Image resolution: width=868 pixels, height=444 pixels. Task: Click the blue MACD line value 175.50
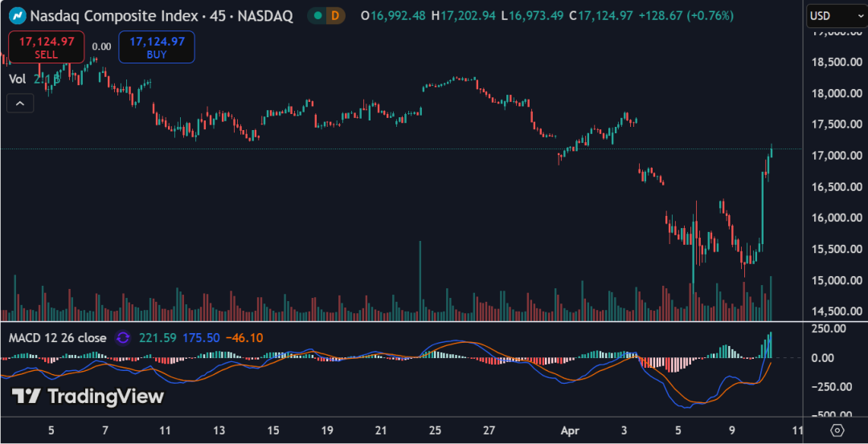pyautogui.click(x=201, y=337)
